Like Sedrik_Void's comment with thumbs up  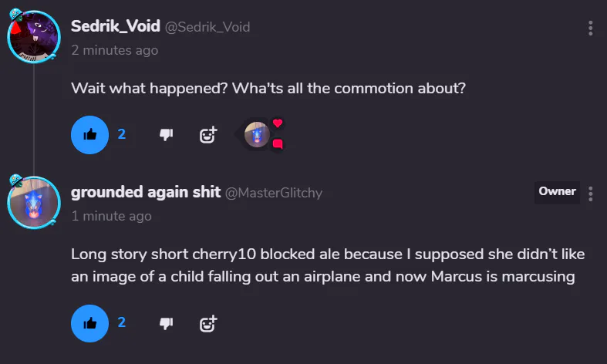pyautogui.click(x=90, y=135)
